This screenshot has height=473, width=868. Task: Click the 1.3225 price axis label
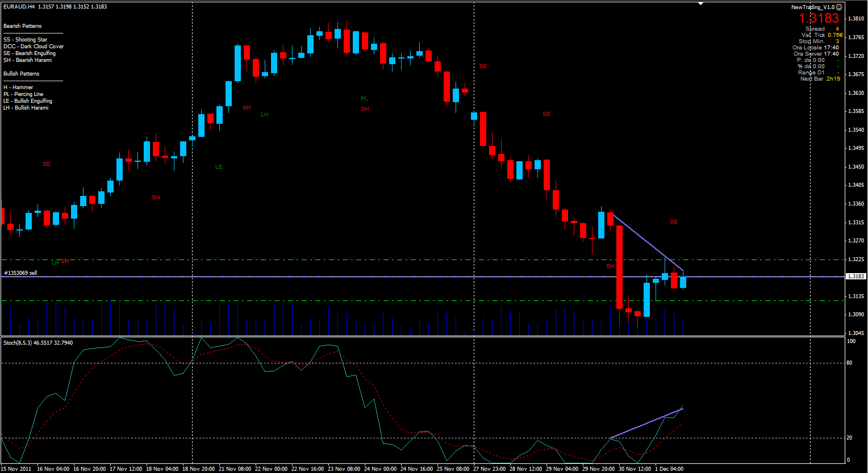(856, 259)
